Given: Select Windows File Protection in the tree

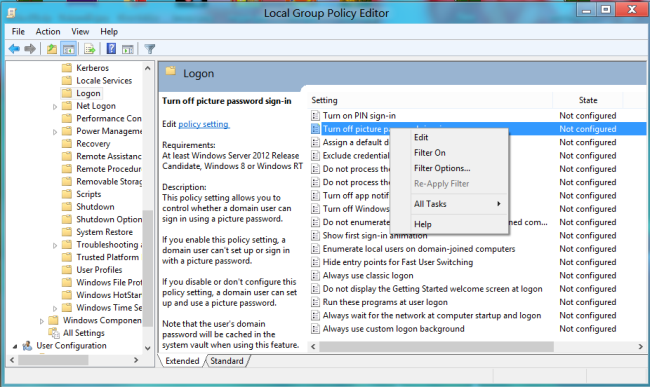Looking at the screenshot, I should pos(109,282).
